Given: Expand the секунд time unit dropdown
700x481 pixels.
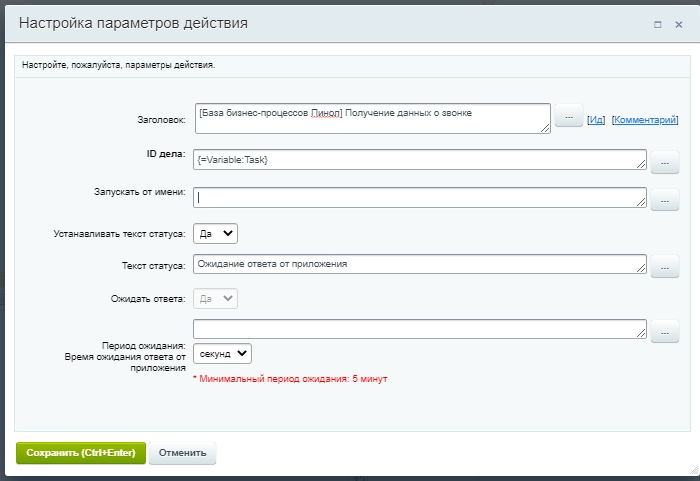Looking at the screenshot, I should (x=222, y=353).
